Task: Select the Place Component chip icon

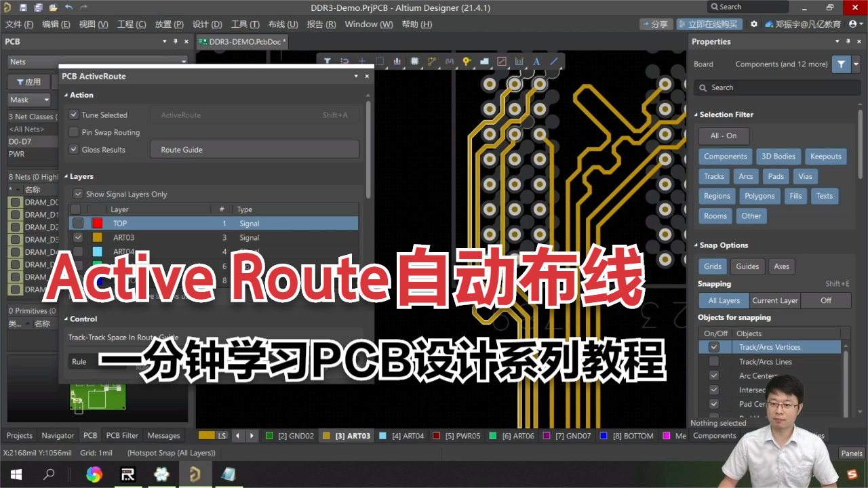Action: point(414,61)
